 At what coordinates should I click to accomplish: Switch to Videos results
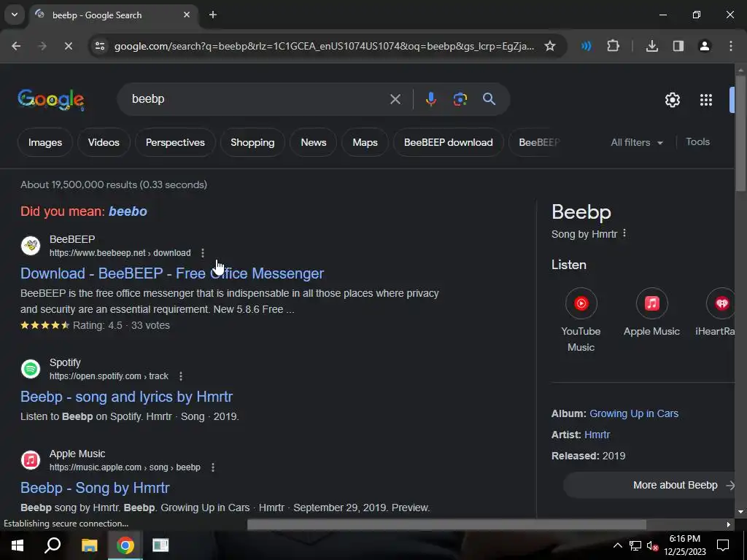point(104,142)
